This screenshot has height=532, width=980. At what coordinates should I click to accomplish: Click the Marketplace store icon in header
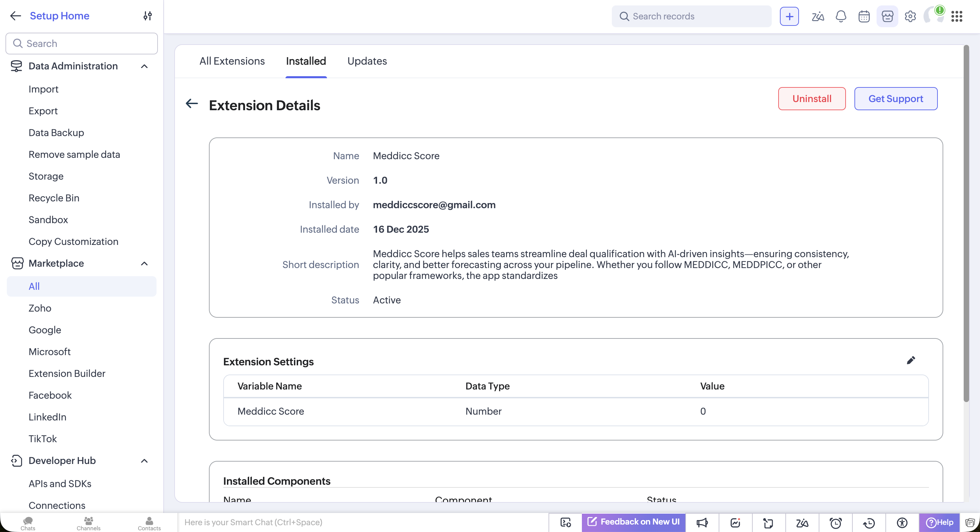pos(887,16)
